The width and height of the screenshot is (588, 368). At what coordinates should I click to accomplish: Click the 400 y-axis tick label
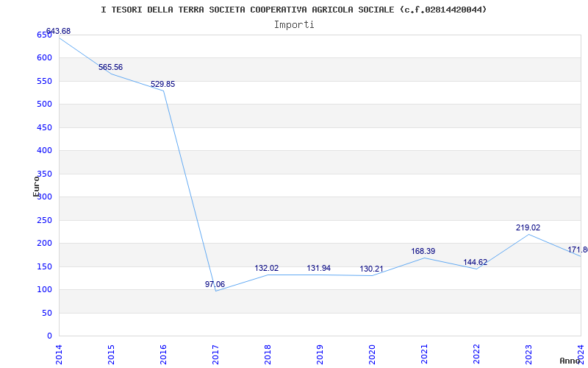coord(44,151)
